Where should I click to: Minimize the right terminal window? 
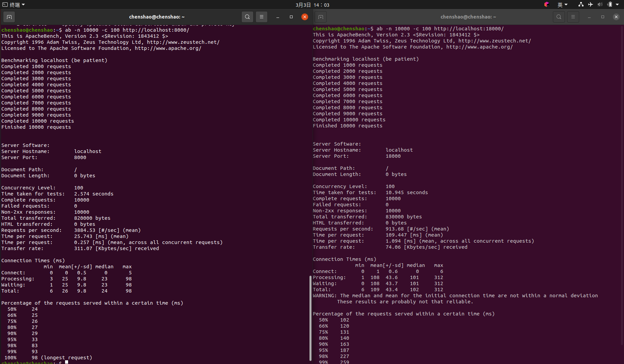589,17
